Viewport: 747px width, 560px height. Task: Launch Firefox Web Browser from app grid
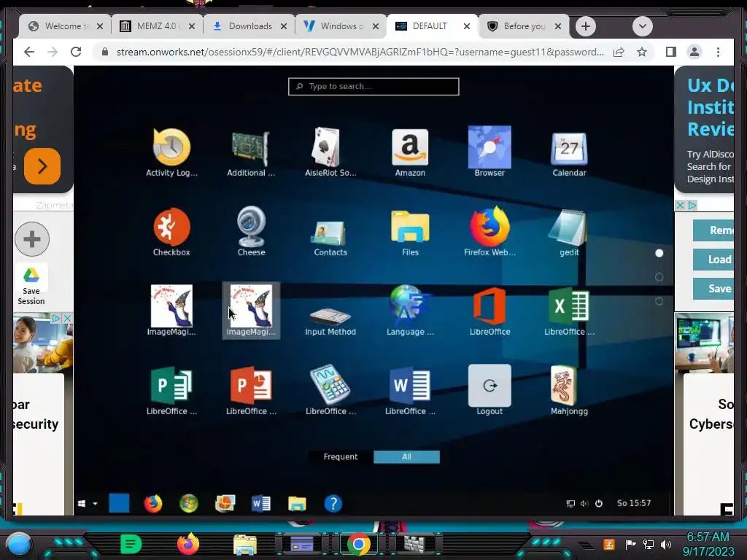[x=489, y=232]
